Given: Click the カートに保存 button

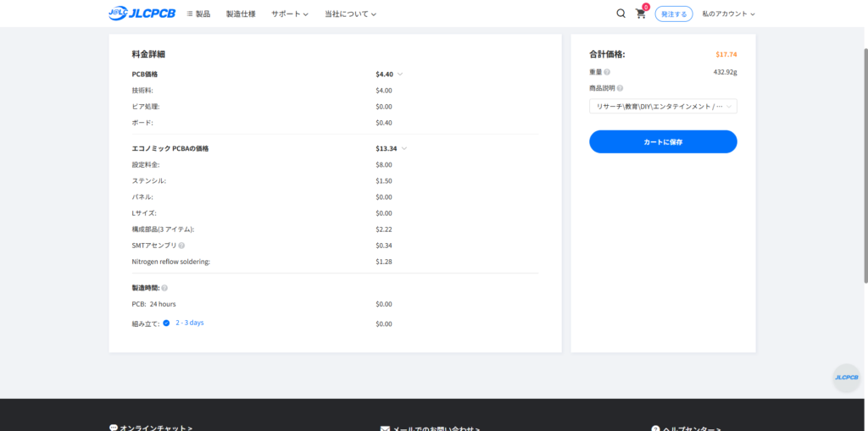Looking at the screenshot, I should pyautogui.click(x=663, y=141).
